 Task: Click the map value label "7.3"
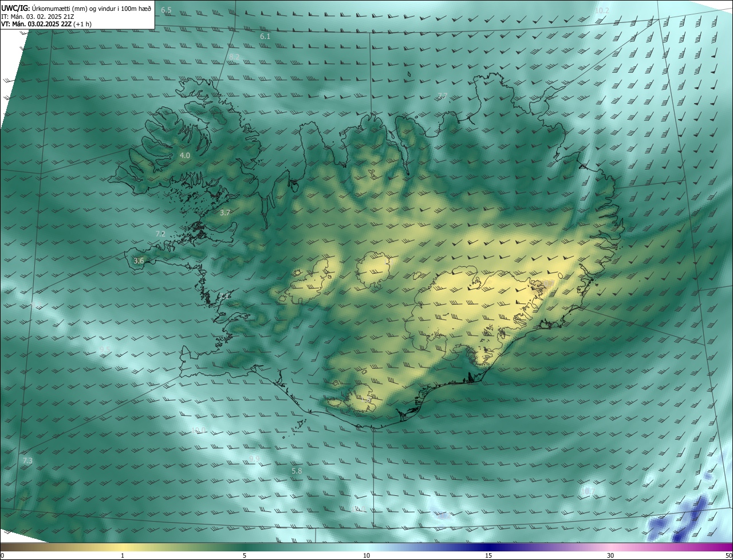(27, 460)
